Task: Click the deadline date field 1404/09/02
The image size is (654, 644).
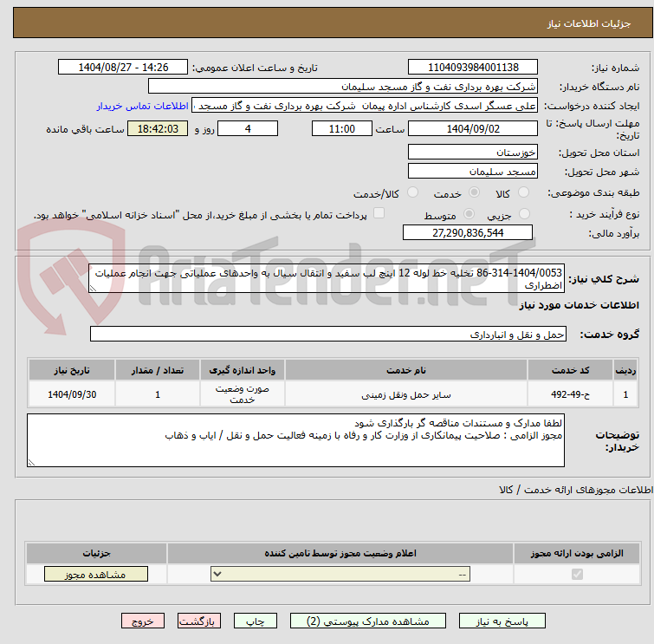Action: click(x=473, y=128)
